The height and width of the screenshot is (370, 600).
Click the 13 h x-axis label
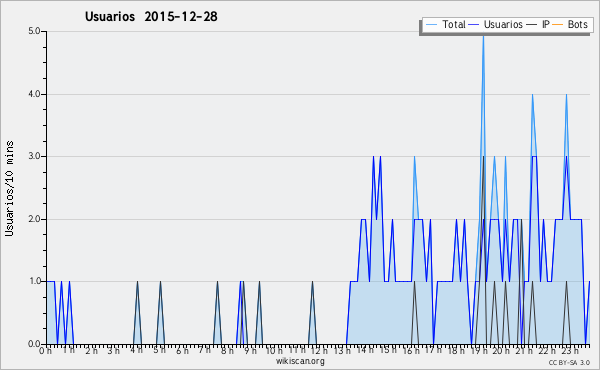342,351
